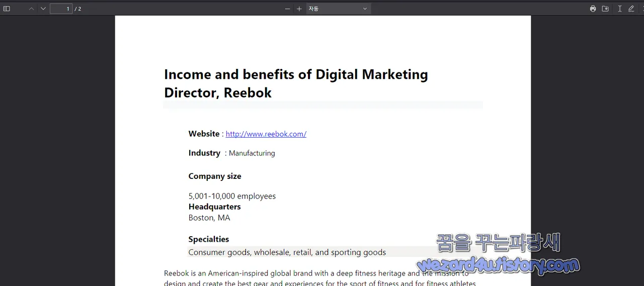The image size is (644, 286).
Task: Save the PDF with the download icon
Action: click(x=605, y=9)
